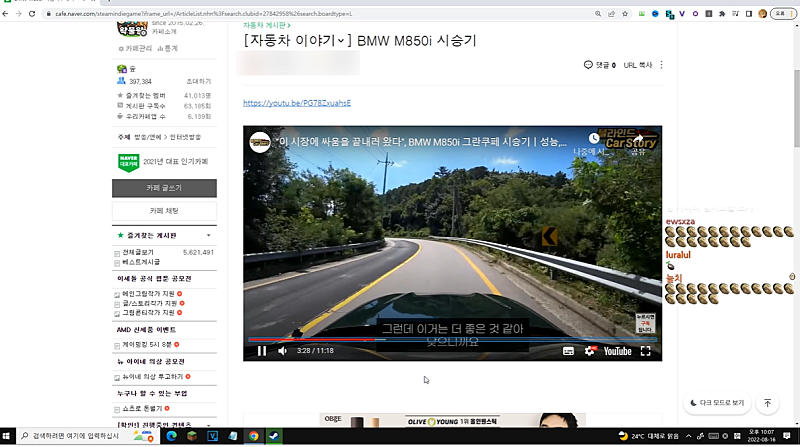Open Chrome from the taskbar
Image resolution: width=800 pixels, height=447 pixels.
pyautogui.click(x=254, y=436)
